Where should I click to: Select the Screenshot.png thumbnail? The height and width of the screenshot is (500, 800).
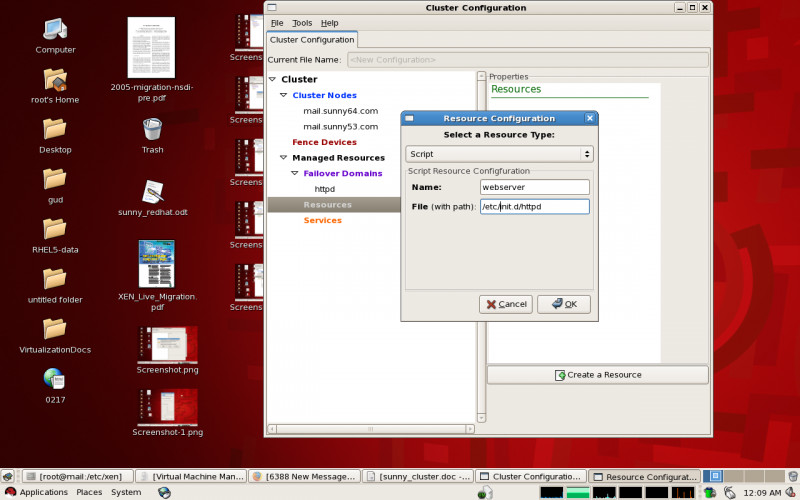tap(167, 344)
